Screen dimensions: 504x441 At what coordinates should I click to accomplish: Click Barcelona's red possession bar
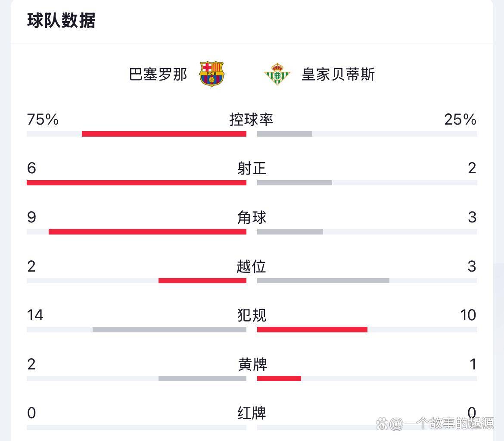164,134
